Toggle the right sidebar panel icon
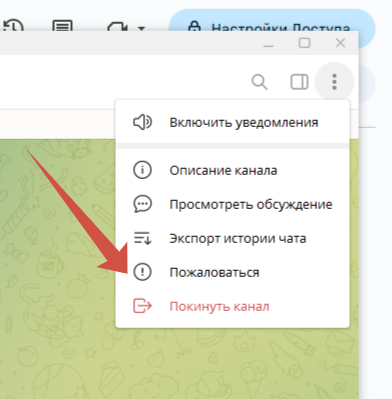 tap(299, 82)
